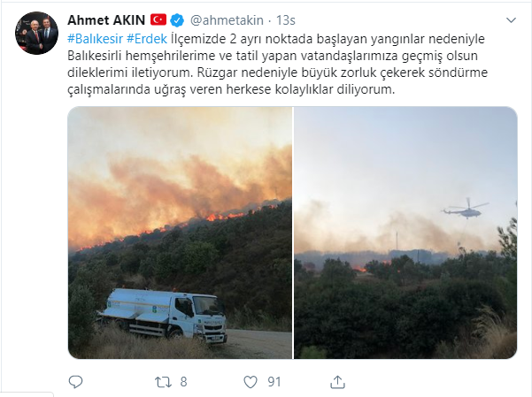This screenshot has width=532, height=397.
Task: Click the tweet body text paragraph
Action: pyautogui.click(x=278, y=64)
